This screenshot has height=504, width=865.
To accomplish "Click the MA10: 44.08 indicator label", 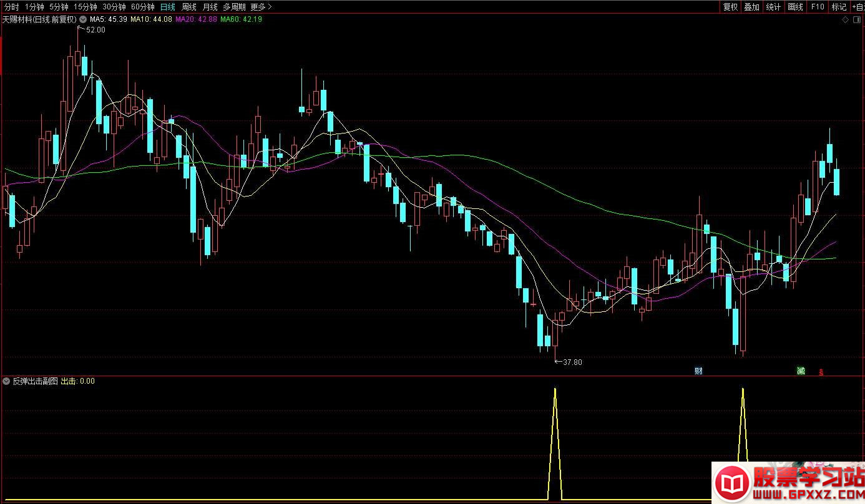I will (151, 19).
